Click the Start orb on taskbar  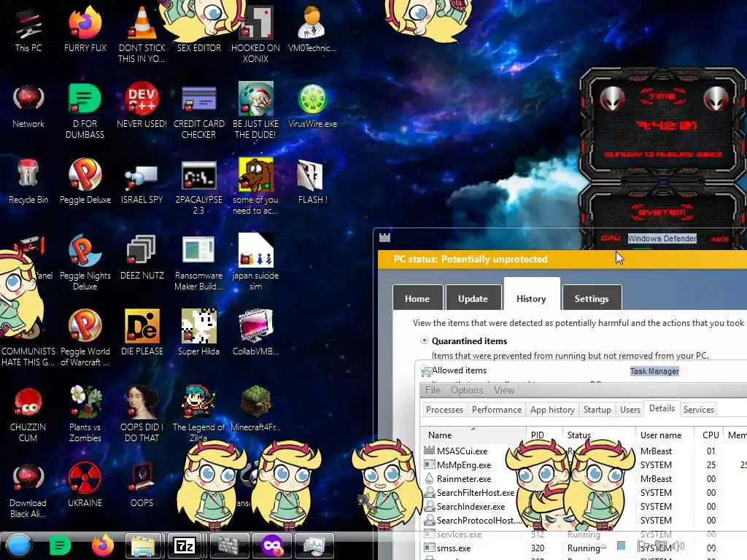point(19,545)
